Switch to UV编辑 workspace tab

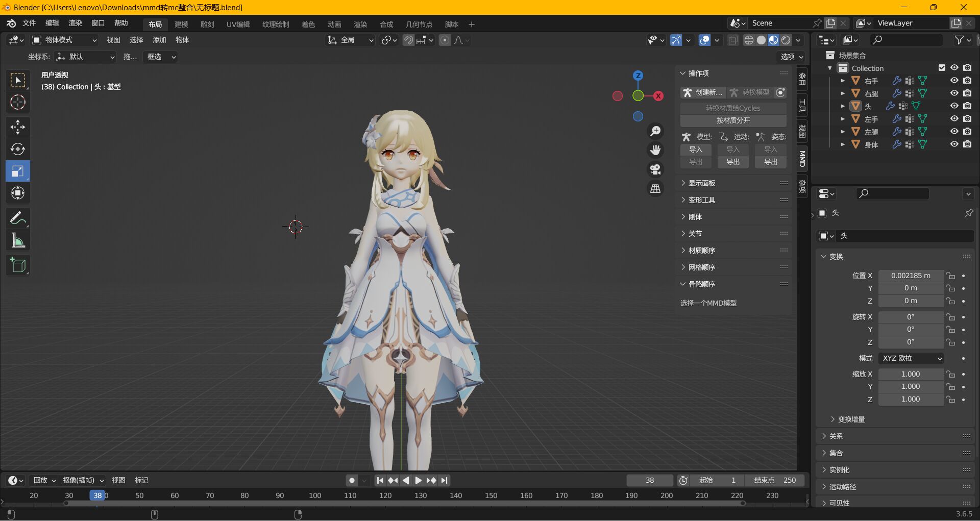pos(238,24)
